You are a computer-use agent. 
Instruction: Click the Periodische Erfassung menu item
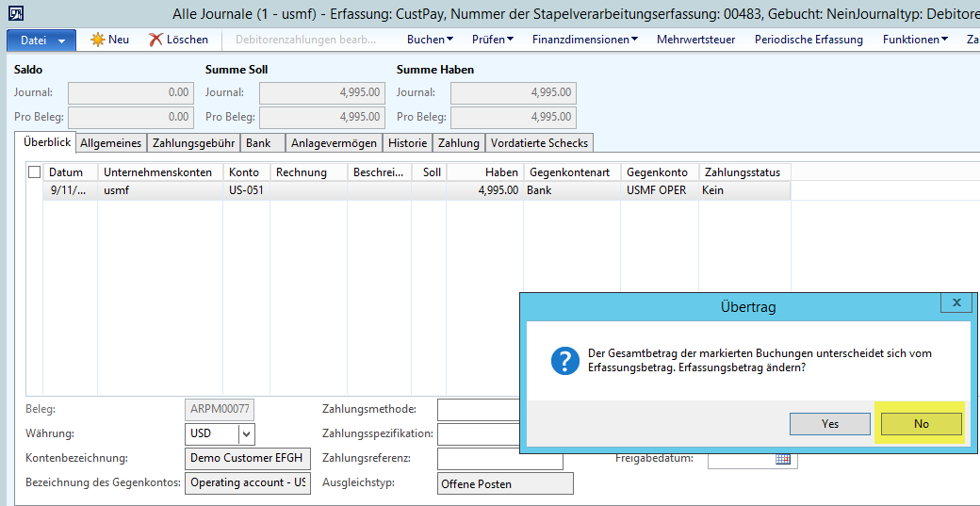[808, 40]
